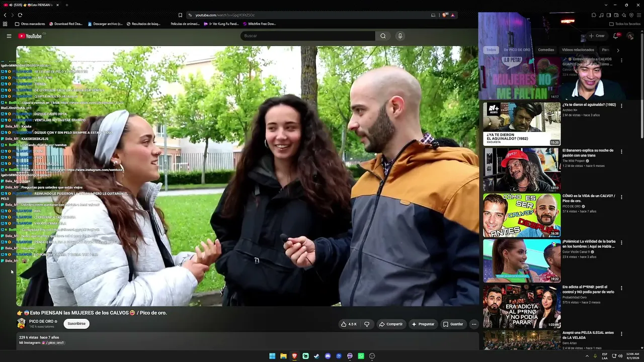The width and height of the screenshot is (644, 362).
Task: Open more actions menu under the video
Action: coord(473,324)
